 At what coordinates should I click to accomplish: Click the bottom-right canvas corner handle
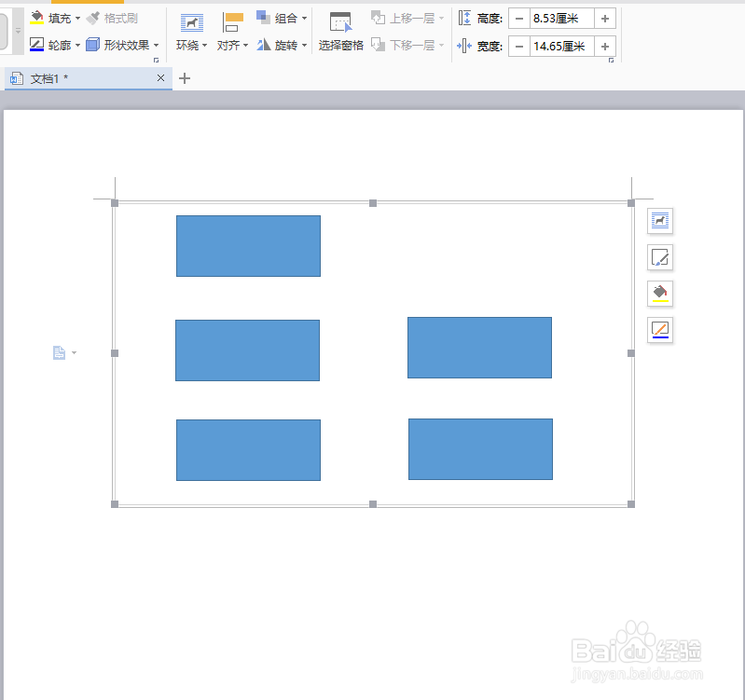click(x=631, y=504)
